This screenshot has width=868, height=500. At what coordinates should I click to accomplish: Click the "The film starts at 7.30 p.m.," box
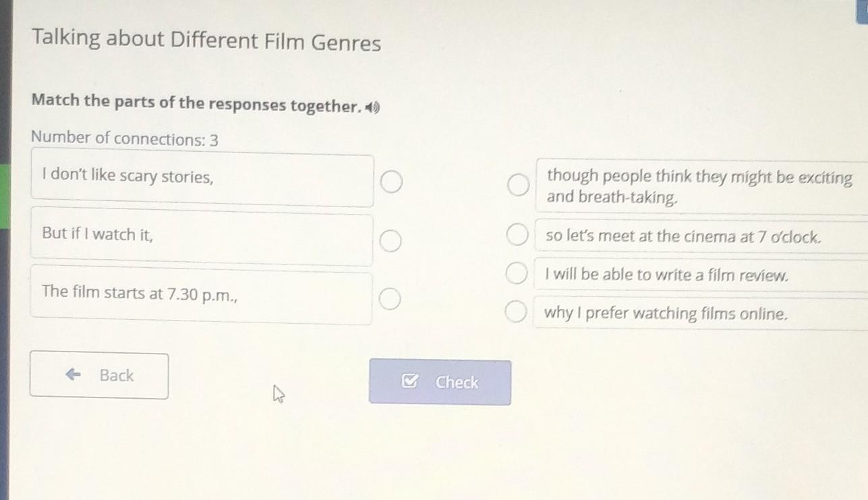click(201, 297)
